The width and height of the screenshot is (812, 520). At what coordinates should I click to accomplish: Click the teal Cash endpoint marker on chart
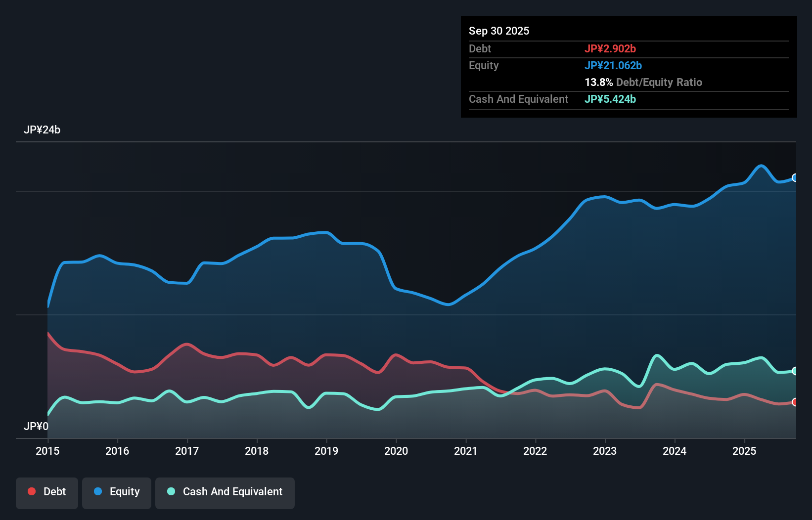pos(795,371)
